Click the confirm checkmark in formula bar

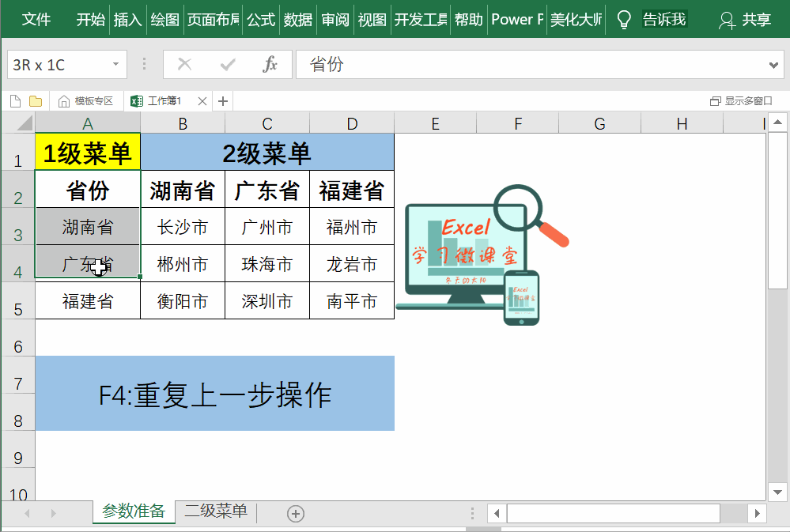[229, 65]
